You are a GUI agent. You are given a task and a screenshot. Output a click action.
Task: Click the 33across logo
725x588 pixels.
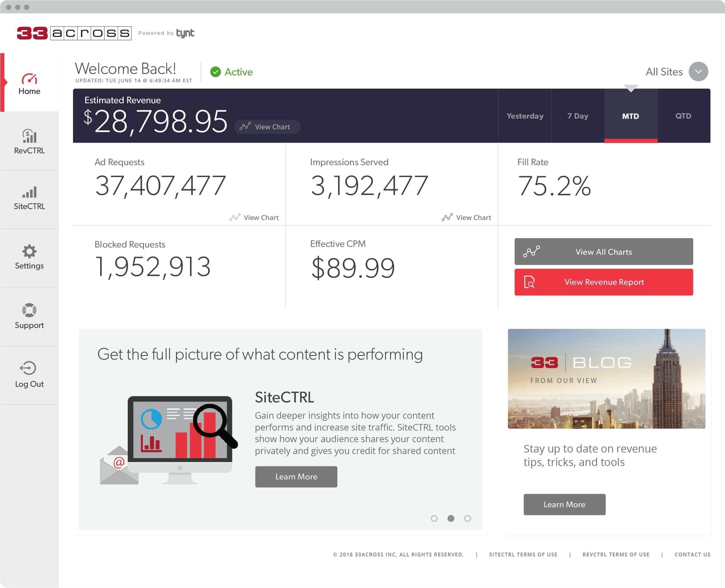click(x=74, y=33)
